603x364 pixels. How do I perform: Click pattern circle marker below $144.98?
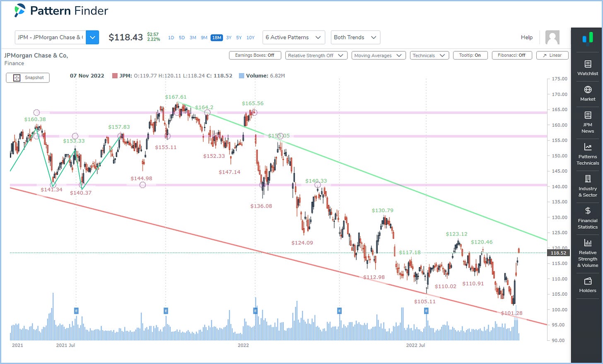142,185
